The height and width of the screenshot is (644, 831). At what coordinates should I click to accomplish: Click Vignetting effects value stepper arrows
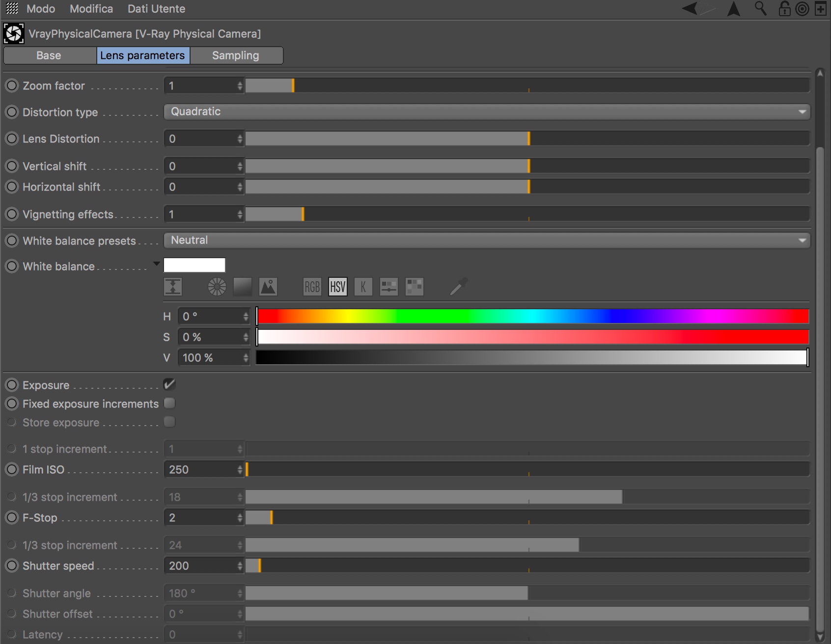(240, 215)
